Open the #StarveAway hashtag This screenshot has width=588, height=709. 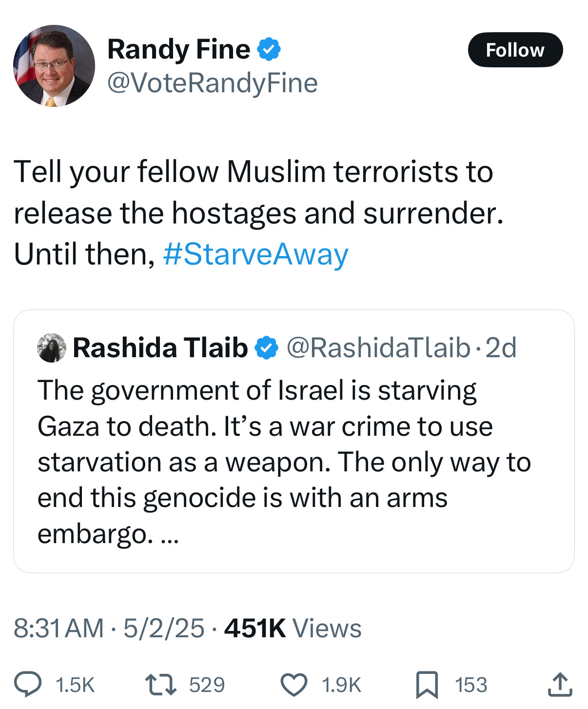tap(256, 255)
